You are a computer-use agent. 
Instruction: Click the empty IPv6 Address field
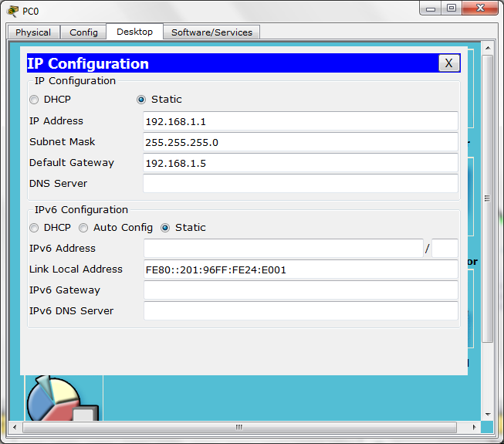[x=283, y=248]
